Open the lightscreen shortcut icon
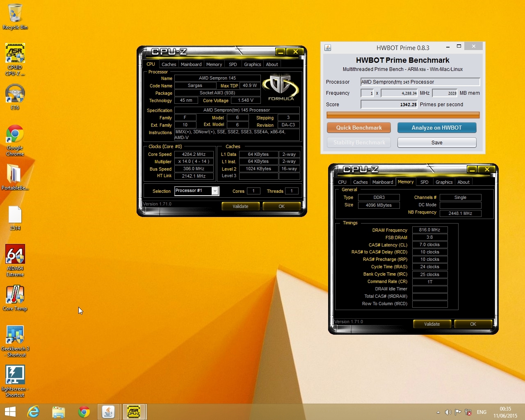 tap(15, 381)
